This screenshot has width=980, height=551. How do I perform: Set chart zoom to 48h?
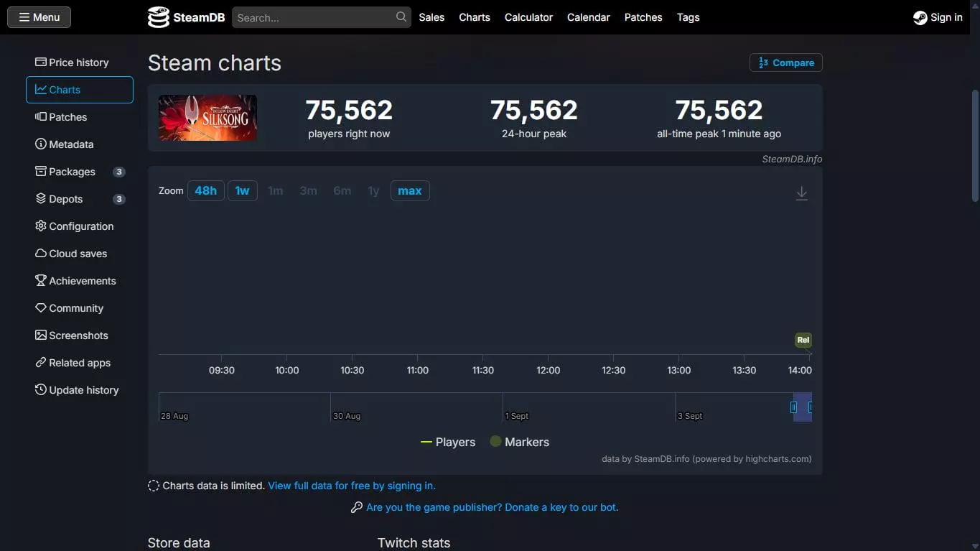coord(206,190)
